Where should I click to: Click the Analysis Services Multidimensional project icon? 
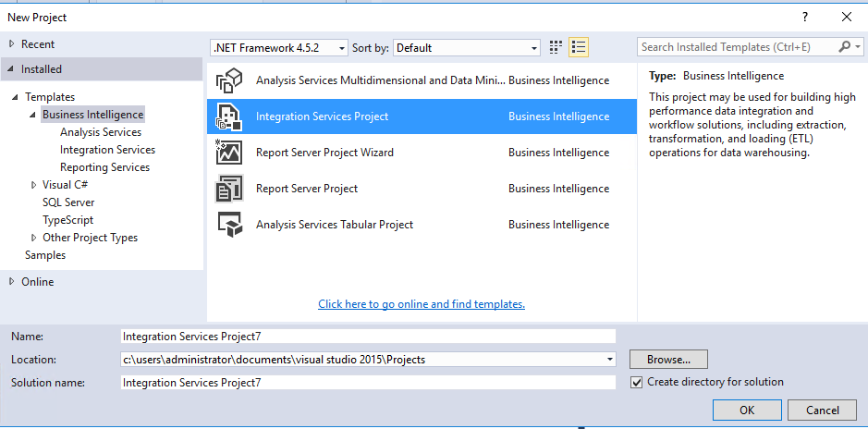tap(228, 80)
